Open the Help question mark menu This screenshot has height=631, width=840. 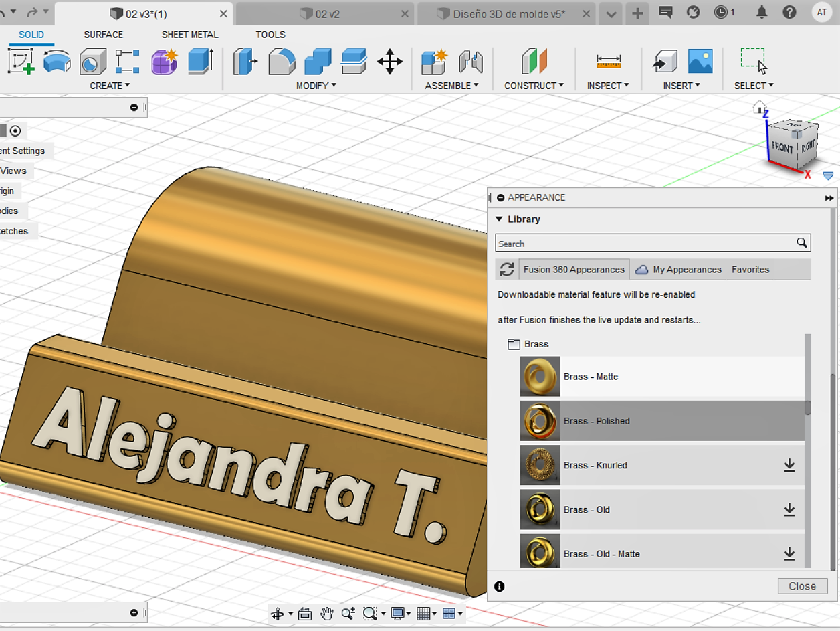[x=789, y=12]
